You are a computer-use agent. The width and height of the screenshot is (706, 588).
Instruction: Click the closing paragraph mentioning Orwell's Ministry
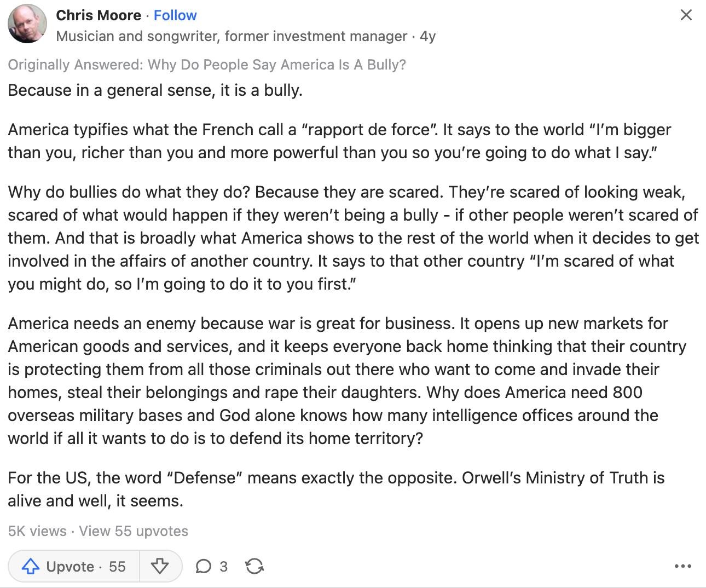coord(336,489)
